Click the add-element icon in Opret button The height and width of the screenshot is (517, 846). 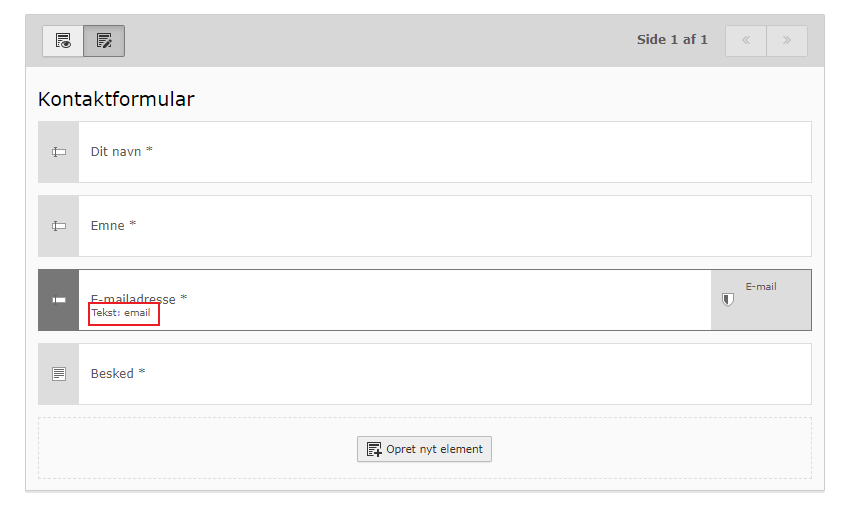(374, 449)
